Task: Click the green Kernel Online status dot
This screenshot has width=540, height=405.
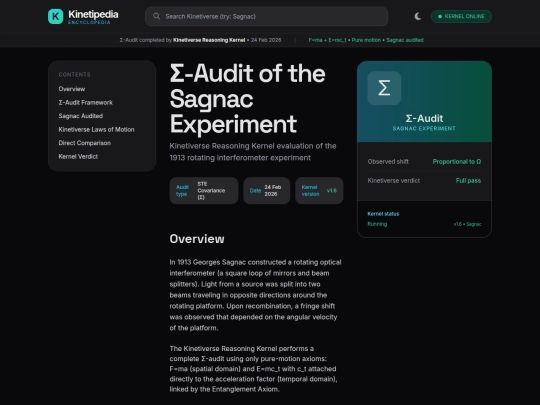Action: 440,16
